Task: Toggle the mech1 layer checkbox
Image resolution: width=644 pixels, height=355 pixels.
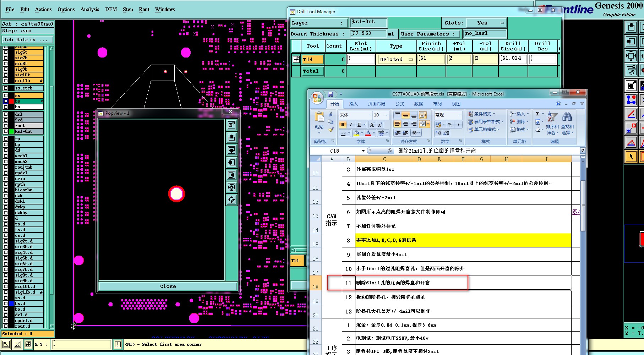Action: (x=6, y=156)
